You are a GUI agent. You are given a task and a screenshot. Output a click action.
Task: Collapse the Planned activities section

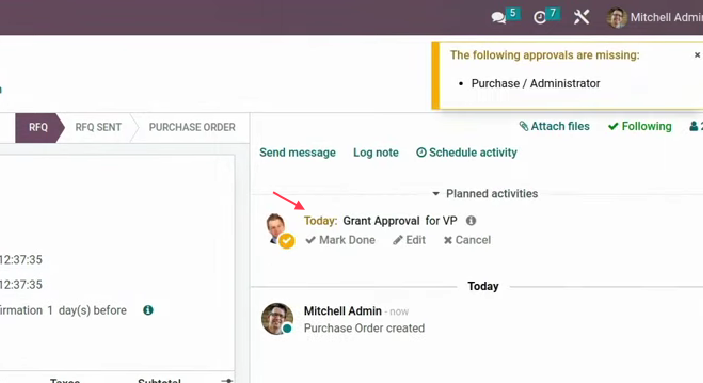(x=486, y=194)
